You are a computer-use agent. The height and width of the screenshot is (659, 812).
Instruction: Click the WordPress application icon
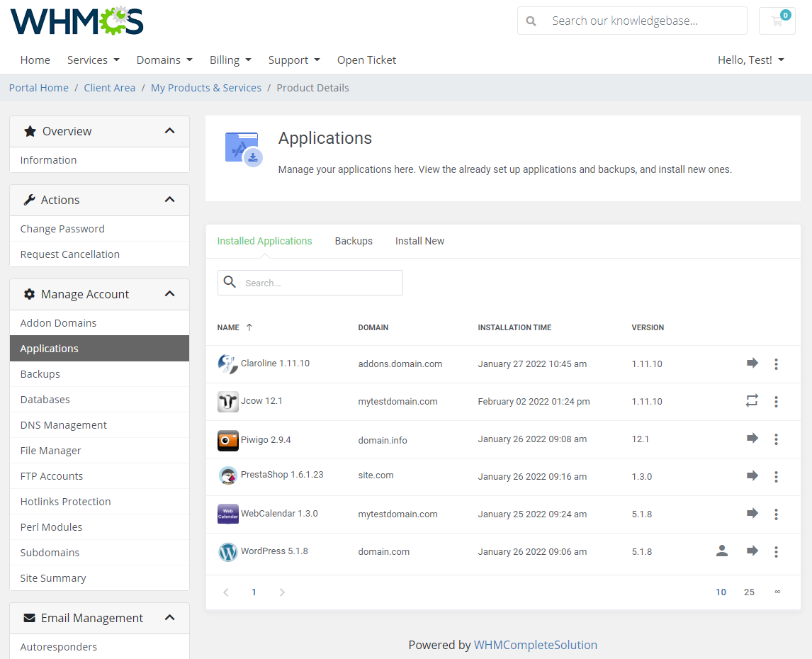pyautogui.click(x=228, y=552)
